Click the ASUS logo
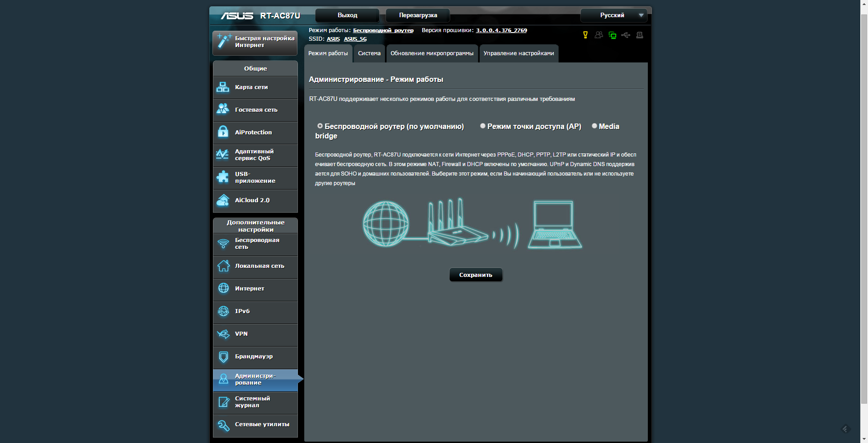The image size is (868, 443). pos(237,16)
